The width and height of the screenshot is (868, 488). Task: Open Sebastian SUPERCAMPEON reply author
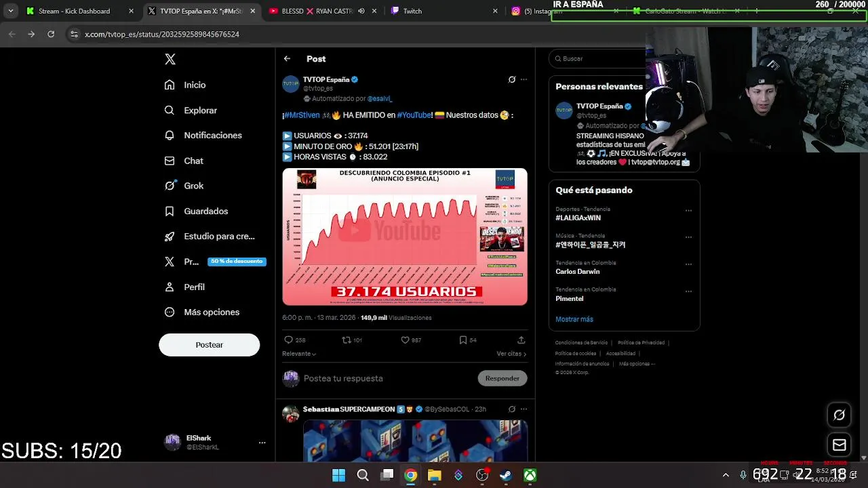pos(349,409)
